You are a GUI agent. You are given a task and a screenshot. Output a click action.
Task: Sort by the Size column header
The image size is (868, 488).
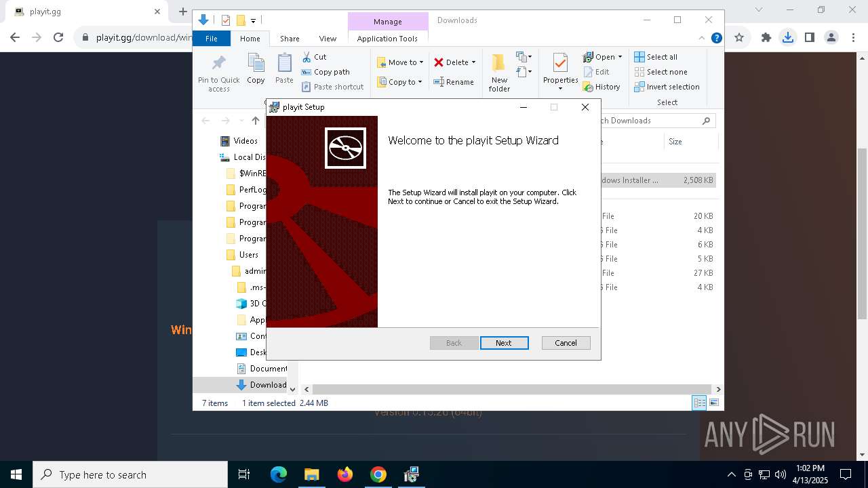point(690,142)
